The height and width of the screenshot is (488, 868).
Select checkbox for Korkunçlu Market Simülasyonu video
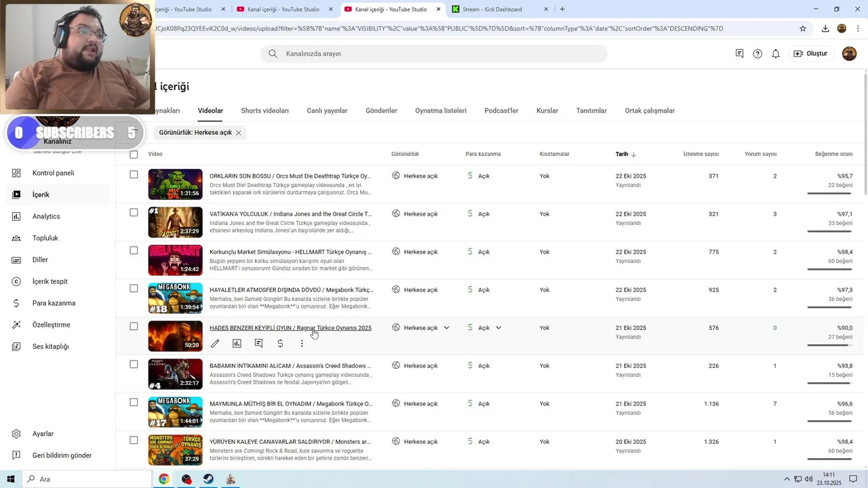click(x=134, y=251)
